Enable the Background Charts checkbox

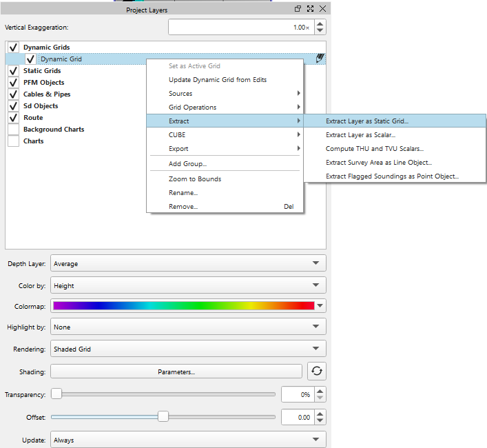point(13,130)
